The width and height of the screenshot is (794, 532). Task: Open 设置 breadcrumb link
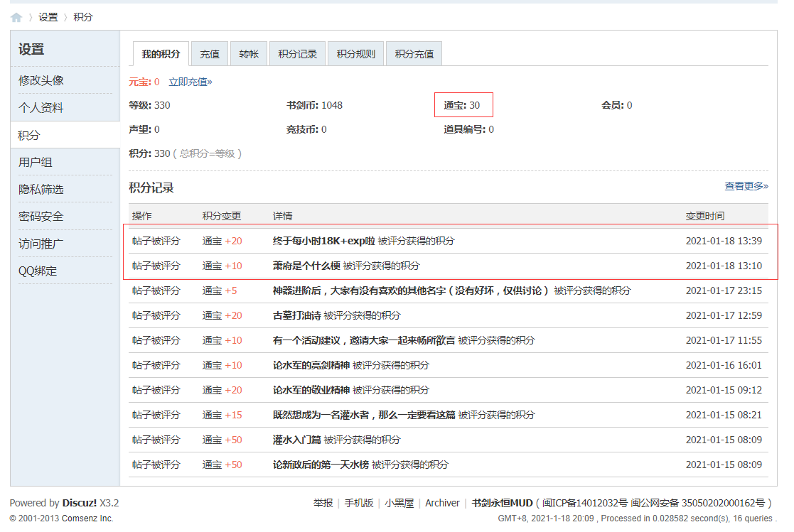pos(48,17)
